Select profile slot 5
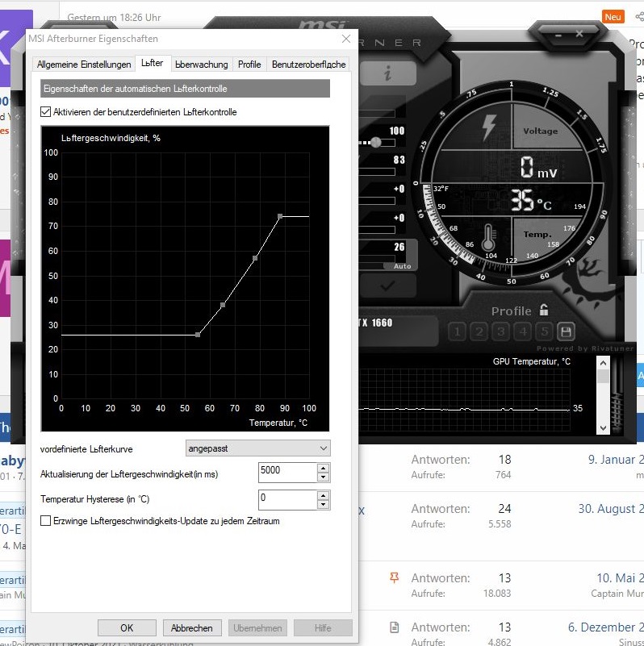This screenshot has height=646, width=644. (544, 331)
